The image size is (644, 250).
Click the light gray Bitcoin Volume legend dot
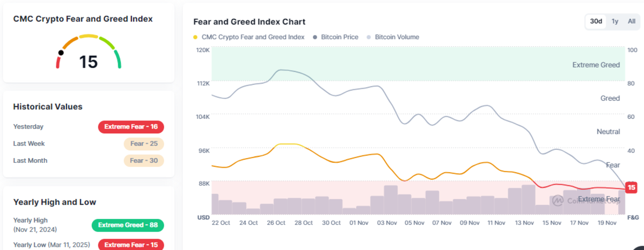[x=369, y=37]
